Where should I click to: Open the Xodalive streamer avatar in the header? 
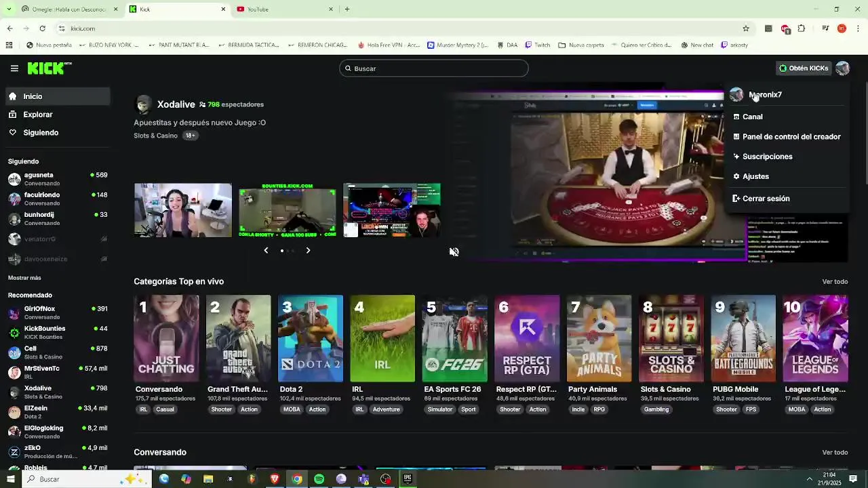pyautogui.click(x=144, y=104)
